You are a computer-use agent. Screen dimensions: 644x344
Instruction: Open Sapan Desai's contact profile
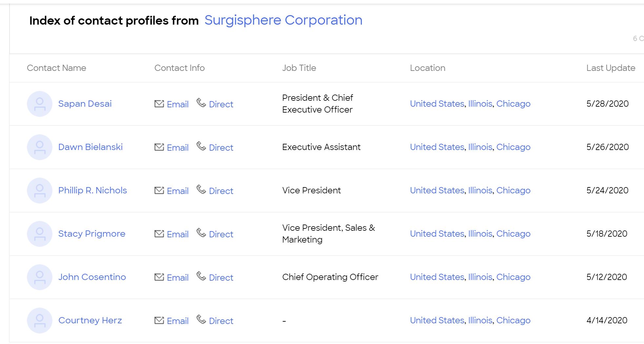[x=85, y=104]
